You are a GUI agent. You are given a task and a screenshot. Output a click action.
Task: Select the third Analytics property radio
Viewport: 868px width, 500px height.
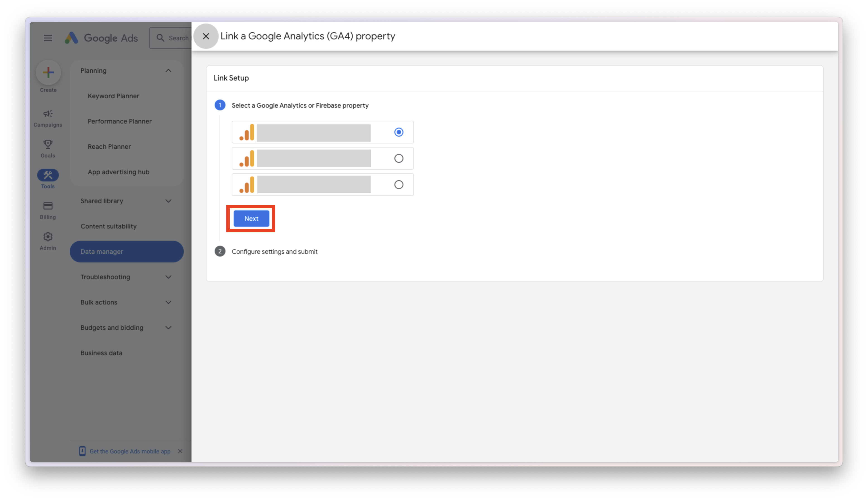pyautogui.click(x=399, y=185)
